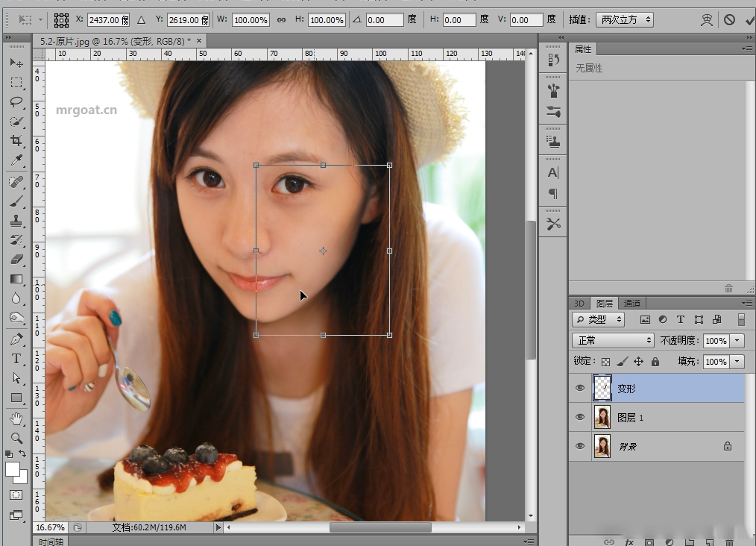Viewport: 756px width, 546px height.
Task: Select the Lasso tool
Action: [16, 101]
